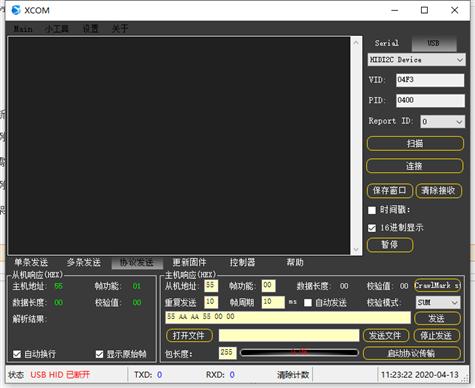
Task: Click the 解析结果 label
Action: (x=30, y=319)
